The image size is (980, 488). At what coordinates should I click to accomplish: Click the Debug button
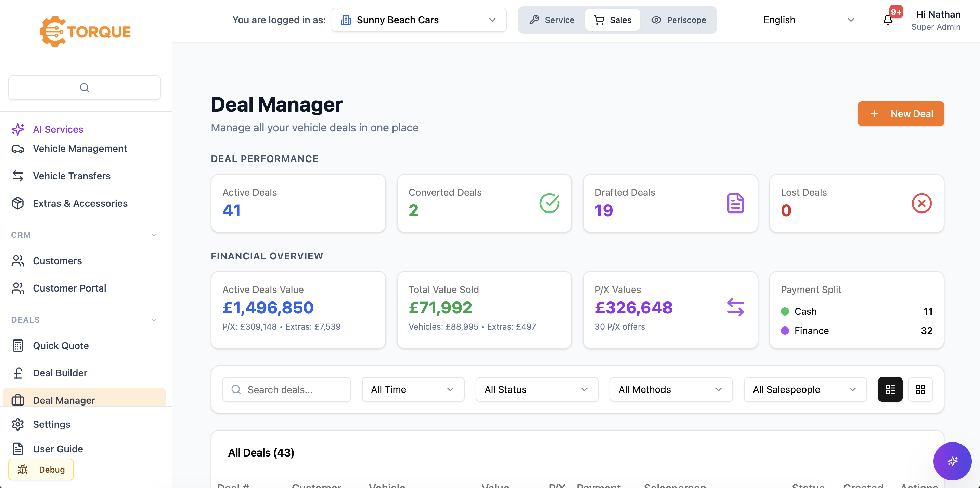click(x=41, y=470)
